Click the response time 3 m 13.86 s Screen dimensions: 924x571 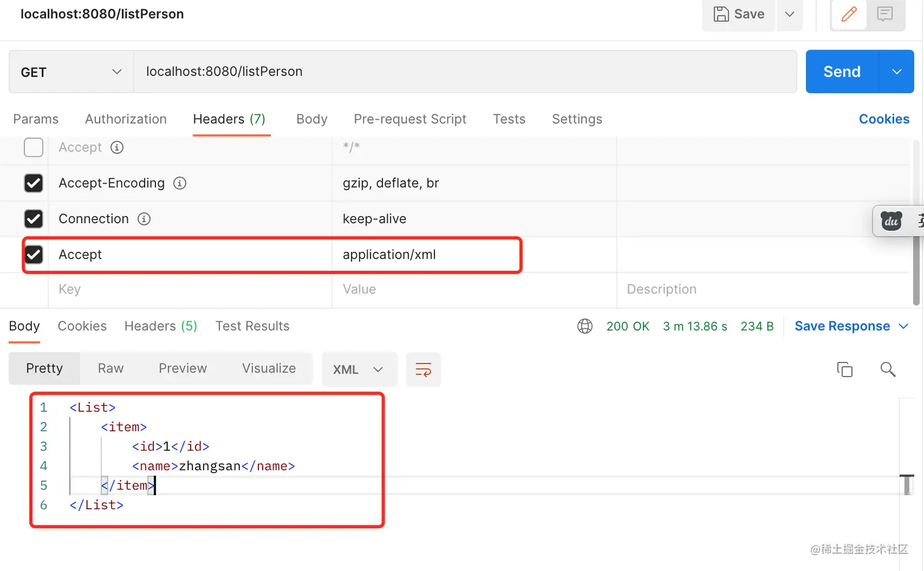695,326
